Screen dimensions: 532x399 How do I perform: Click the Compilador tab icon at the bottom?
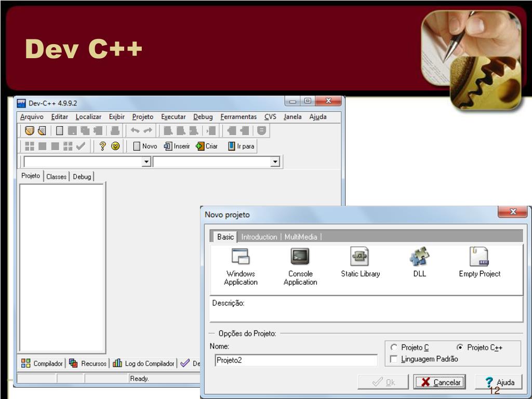click(x=26, y=363)
